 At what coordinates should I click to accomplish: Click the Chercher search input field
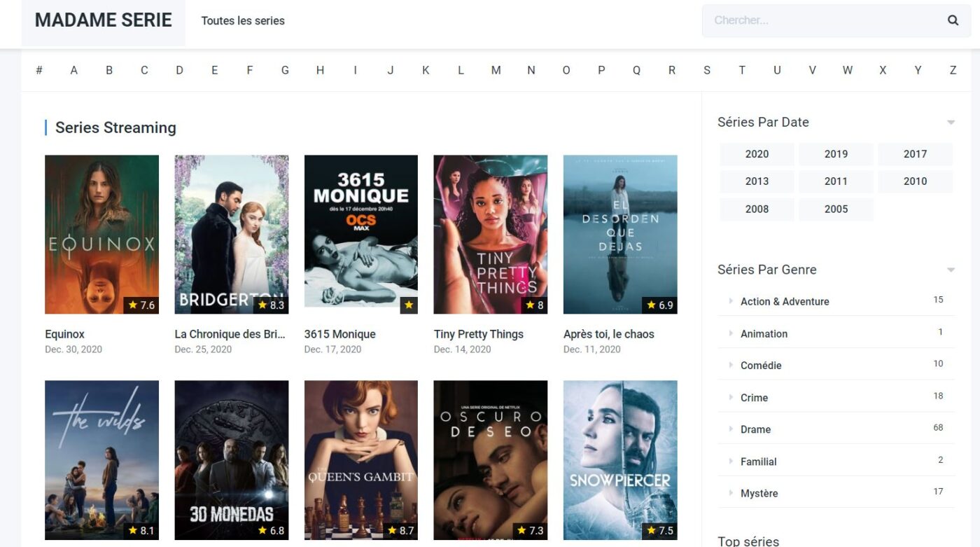823,20
